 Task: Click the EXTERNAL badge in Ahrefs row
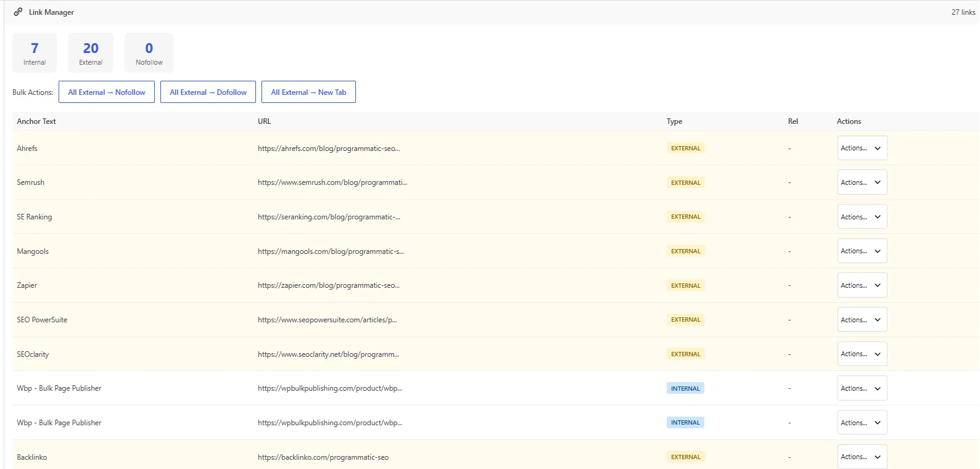(686, 149)
